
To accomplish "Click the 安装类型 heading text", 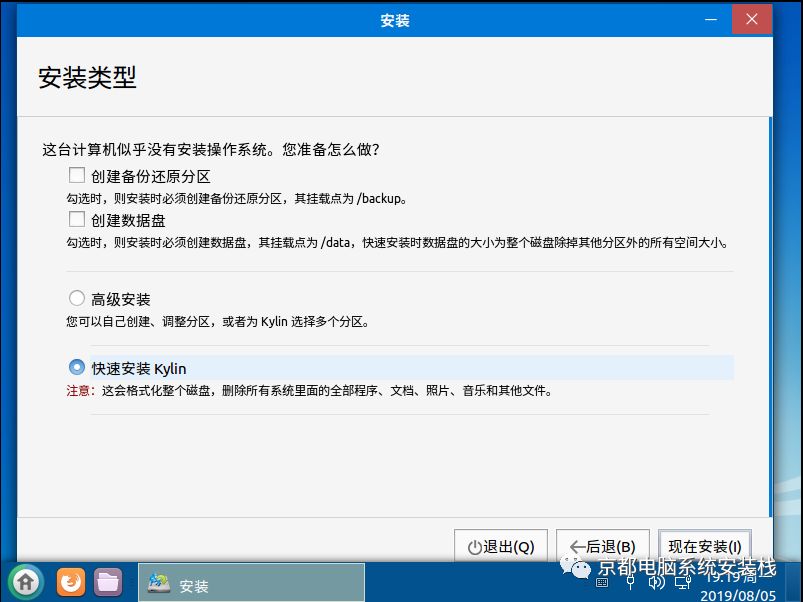I will coord(88,78).
